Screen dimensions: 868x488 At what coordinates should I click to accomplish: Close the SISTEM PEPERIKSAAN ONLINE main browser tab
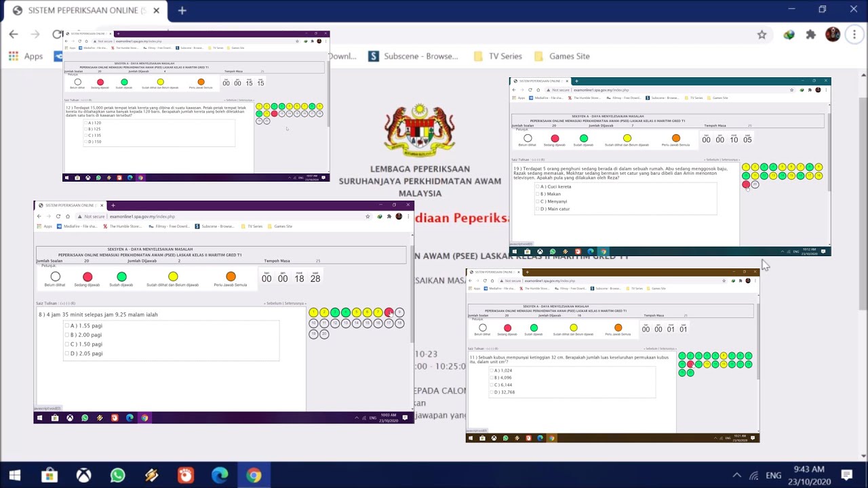157,11
